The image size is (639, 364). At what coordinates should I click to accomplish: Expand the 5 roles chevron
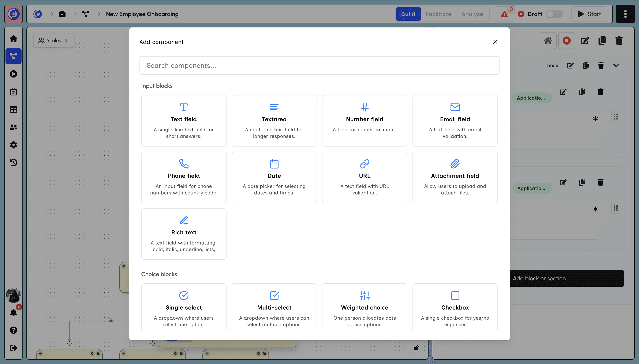coord(66,41)
